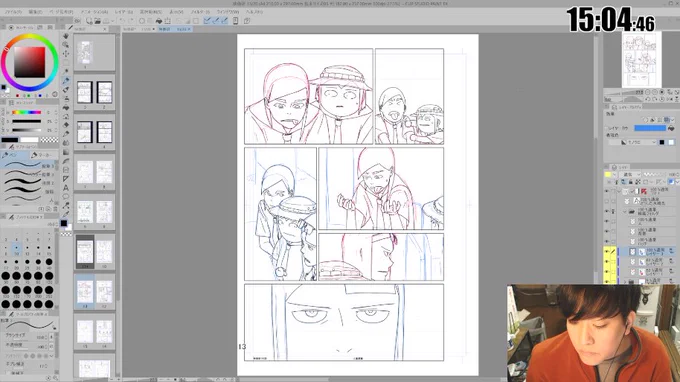Click the Redo arrow icon

(x=131, y=20)
